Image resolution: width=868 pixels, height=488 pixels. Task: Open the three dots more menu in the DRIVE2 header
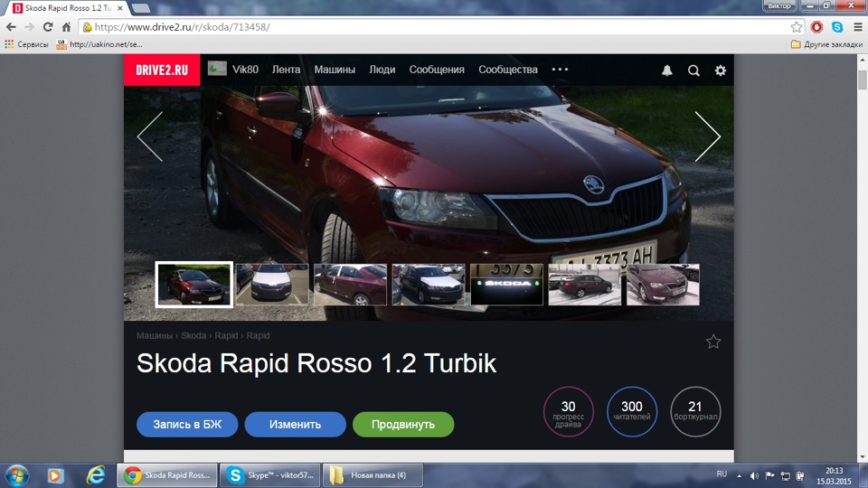pyautogui.click(x=560, y=70)
